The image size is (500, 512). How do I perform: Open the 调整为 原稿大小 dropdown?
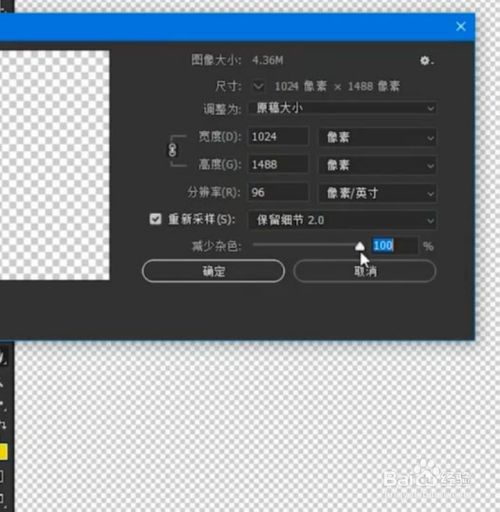coord(342,108)
